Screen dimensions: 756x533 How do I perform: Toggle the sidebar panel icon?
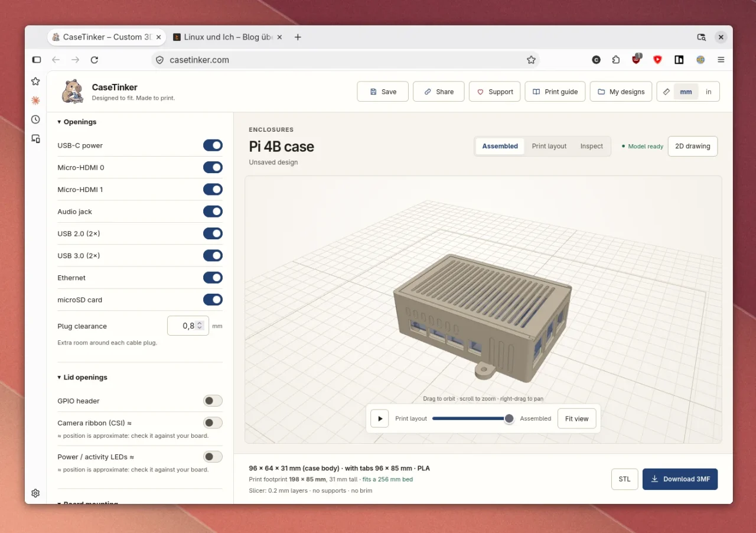(37, 60)
